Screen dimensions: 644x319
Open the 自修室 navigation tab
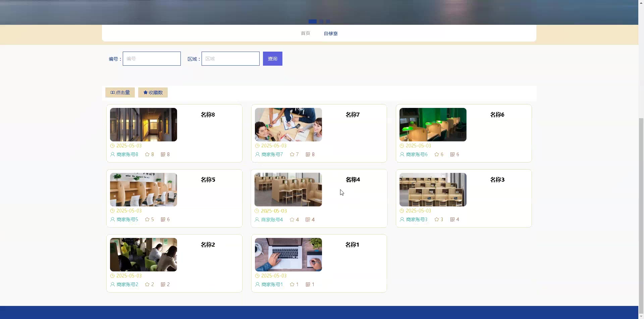click(331, 34)
